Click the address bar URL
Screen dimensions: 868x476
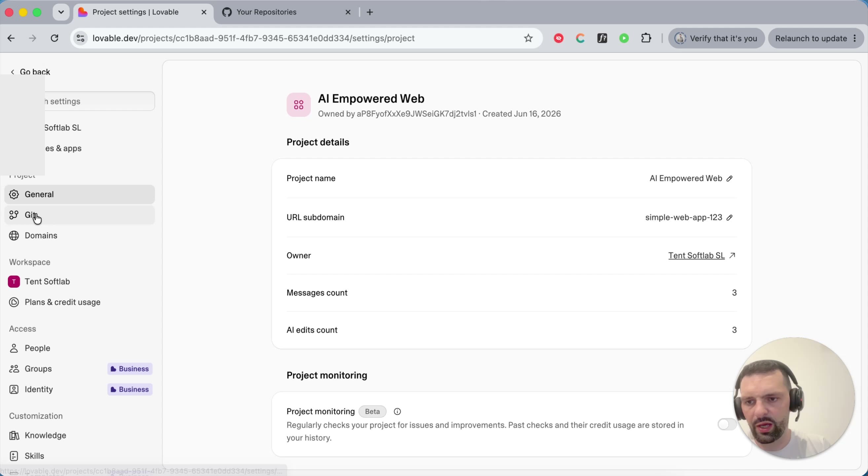tap(254, 38)
